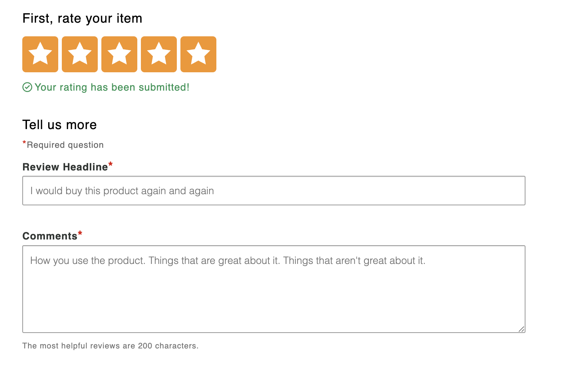The width and height of the screenshot is (588, 379).
Task: Click the "First, rate your item" heading
Action: coord(82,18)
